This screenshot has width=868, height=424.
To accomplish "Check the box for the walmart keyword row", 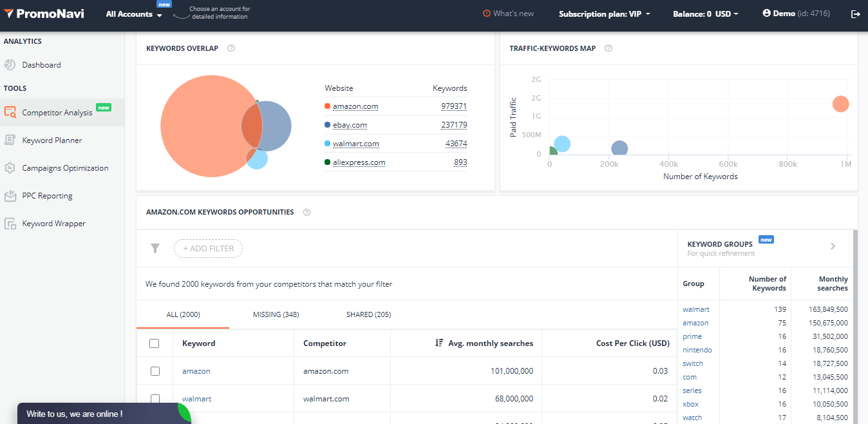I will click(x=155, y=399).
